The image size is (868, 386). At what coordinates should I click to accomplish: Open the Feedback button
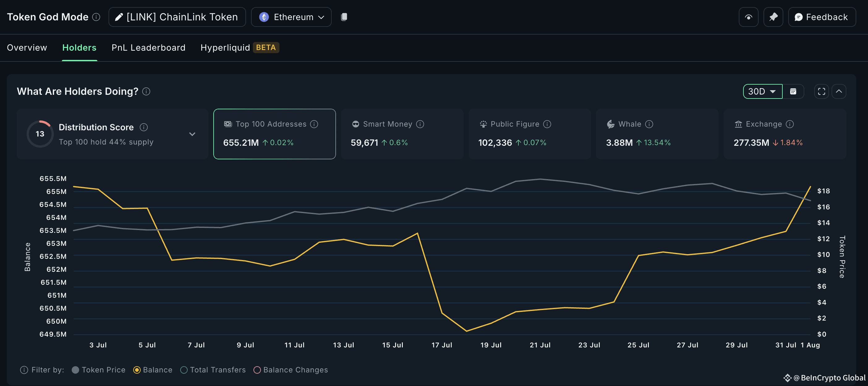822,17
